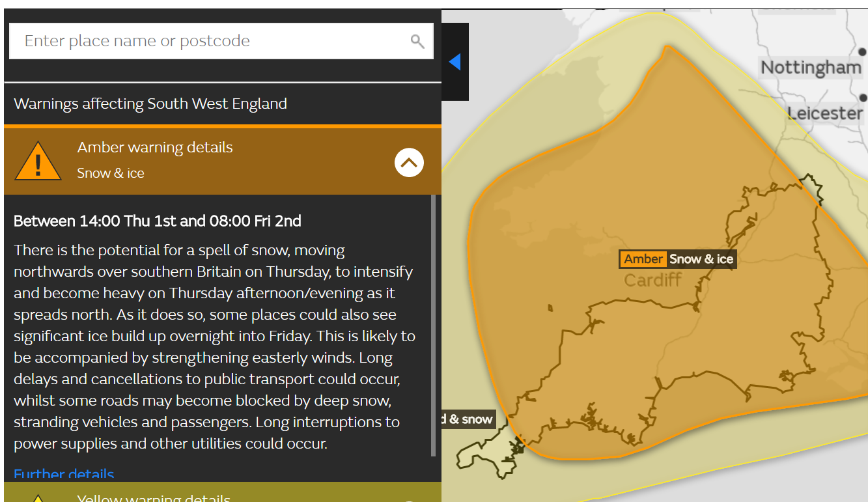This screenshot has height=502, width=868.
Task: Click the 'Warnings affecting South West England' heading
Action: [x=150, y=104]
